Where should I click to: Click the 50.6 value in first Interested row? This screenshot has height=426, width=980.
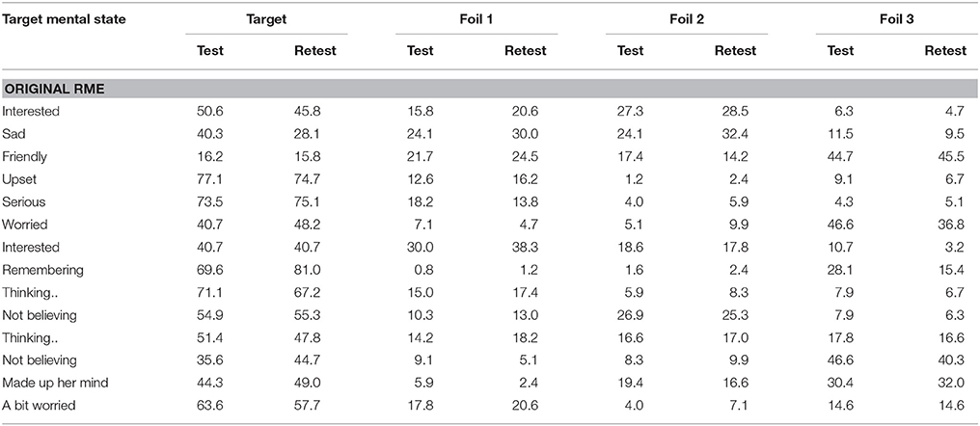[x=208, y=111]
